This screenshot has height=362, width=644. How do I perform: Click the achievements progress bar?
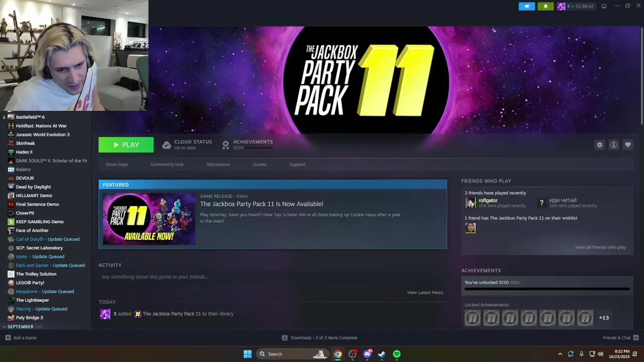(547, 289)
